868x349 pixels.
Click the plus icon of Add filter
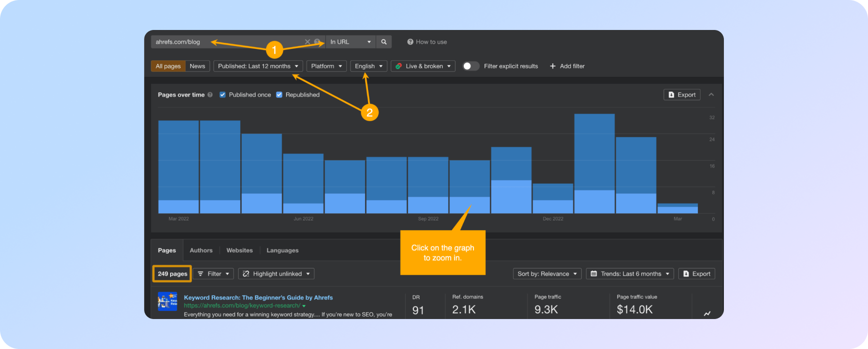pyautogui.click(x=553, y=66)
